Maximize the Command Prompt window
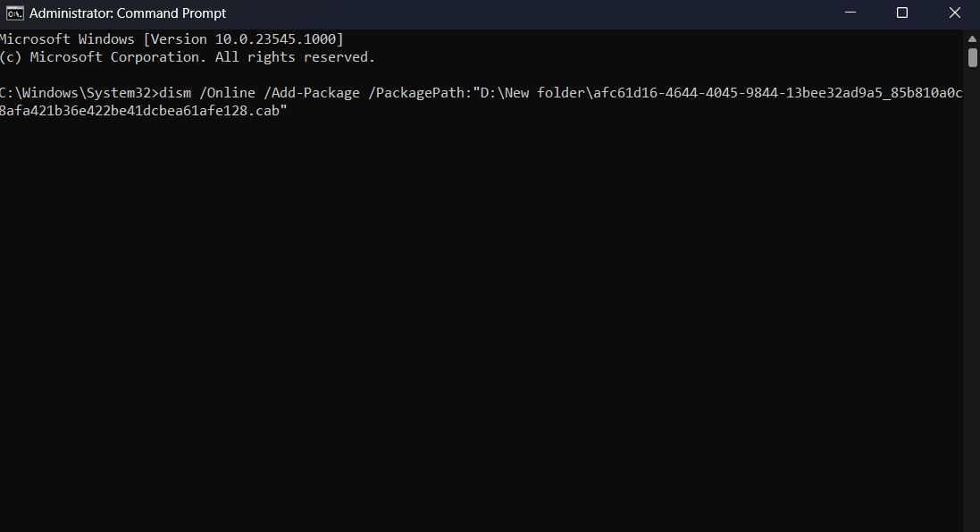980x532 pixels. coord(901,13)
